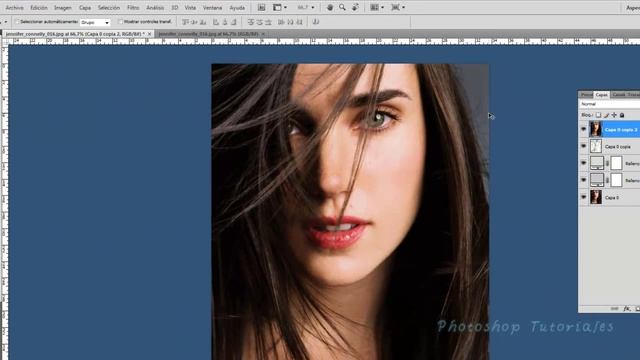640x360 pixels.
Task: Select the lower Relleno layer mask thumbnail
Action: [x=616, y=180]
